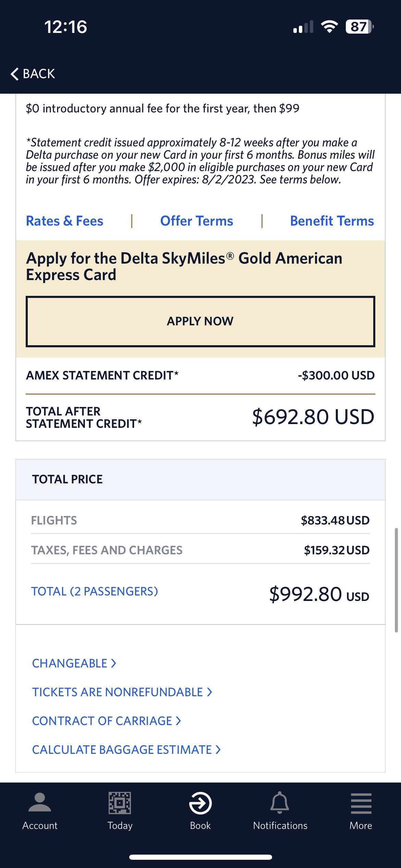Go back using the BACK label
The height and width of the screenshot is (868, 401).
[39, 74]
